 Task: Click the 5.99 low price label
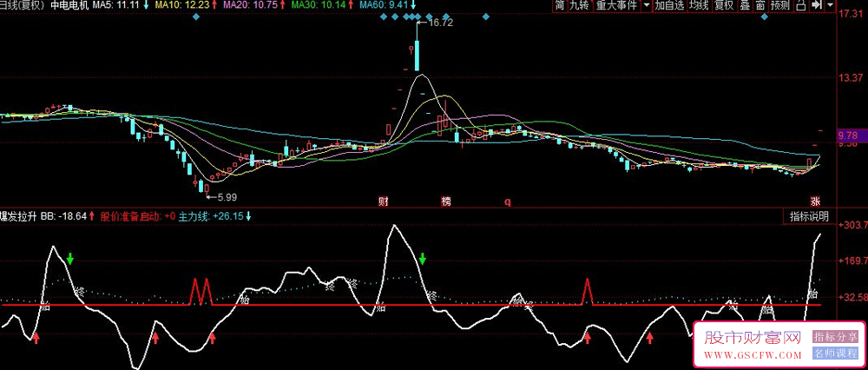(x=227, y=196)
